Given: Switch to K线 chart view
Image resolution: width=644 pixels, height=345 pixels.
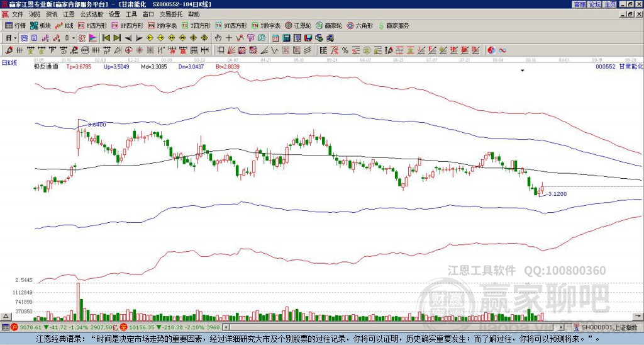Looking at the screenshot, I should (x=64, y=25).
